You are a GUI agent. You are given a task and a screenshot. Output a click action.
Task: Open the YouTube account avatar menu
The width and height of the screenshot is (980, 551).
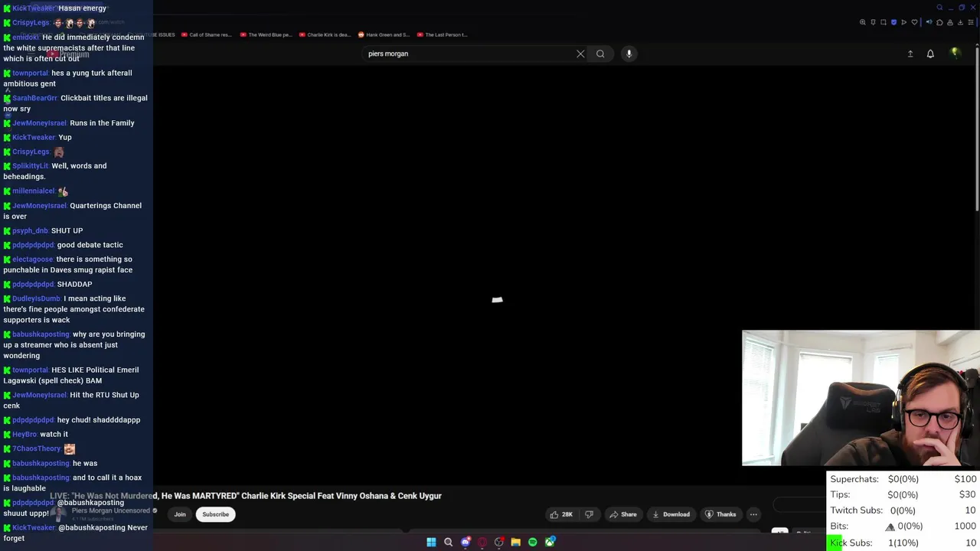(x=955, y=53)
